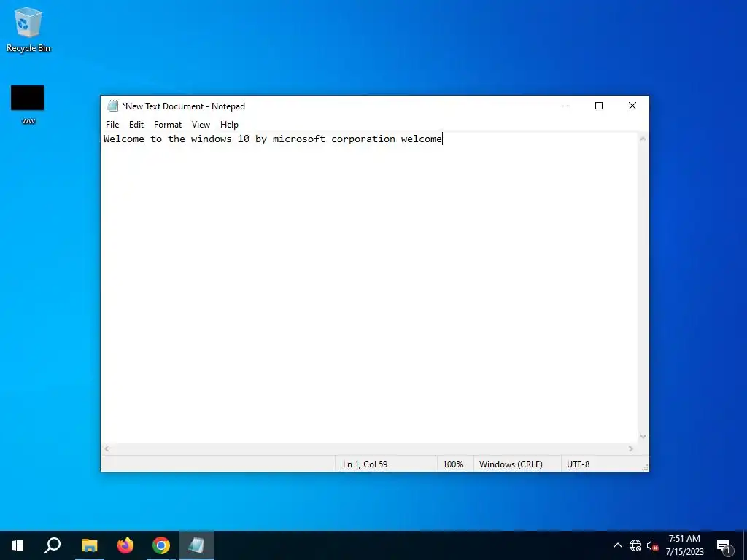Minimize the Notepad window
The width and height of the screenshot is (747, 560).
click(x=566, y=106)
